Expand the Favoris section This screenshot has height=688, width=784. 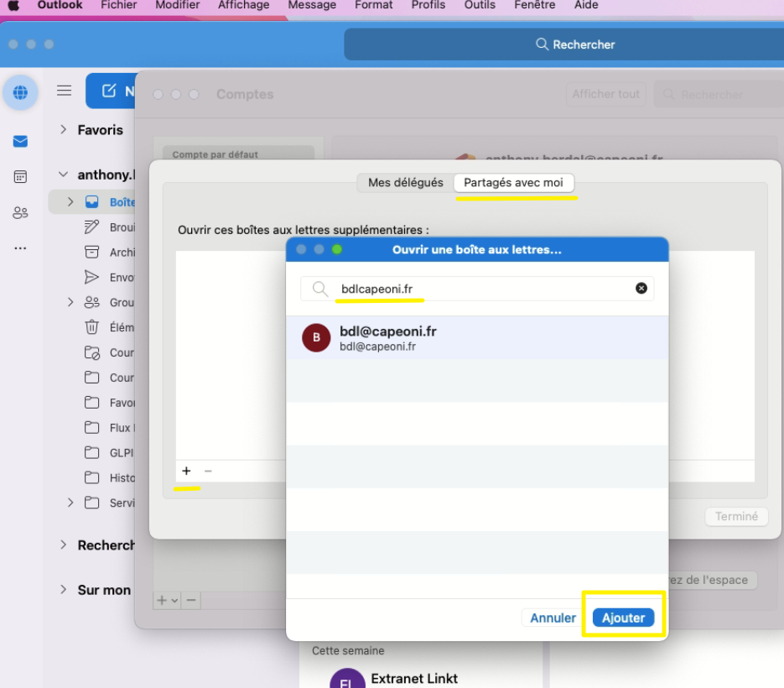(63, 129)
